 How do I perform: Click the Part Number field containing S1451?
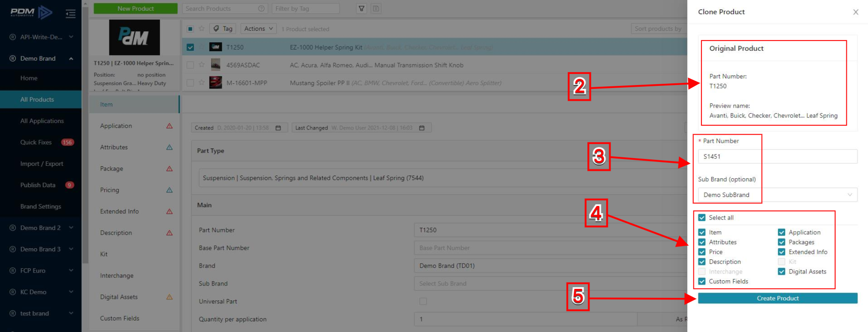777,156
